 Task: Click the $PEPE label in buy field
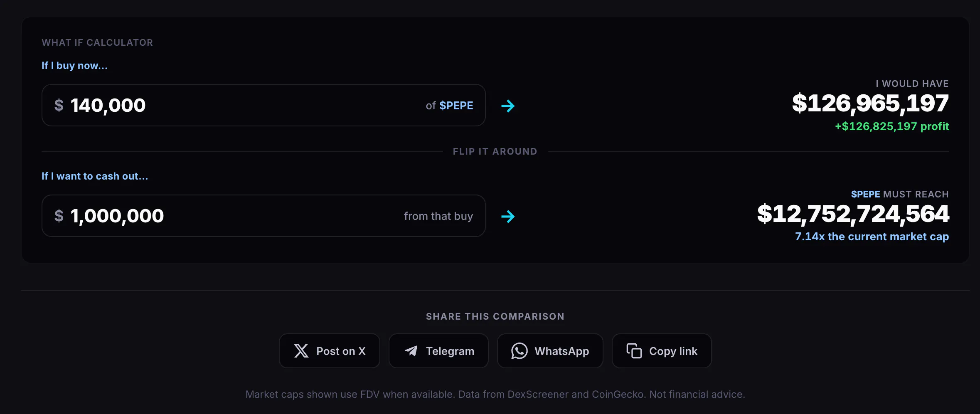[x=456, y=106]
